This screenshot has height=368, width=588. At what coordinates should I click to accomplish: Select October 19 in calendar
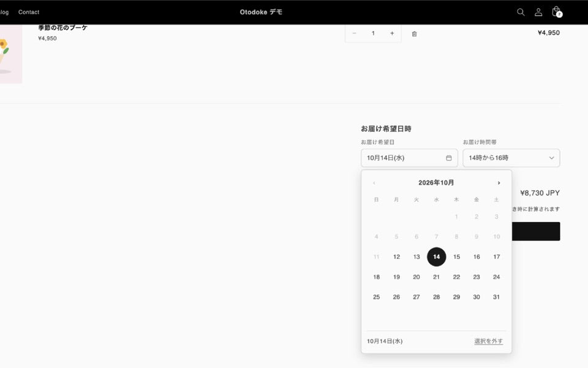[396, 277]
